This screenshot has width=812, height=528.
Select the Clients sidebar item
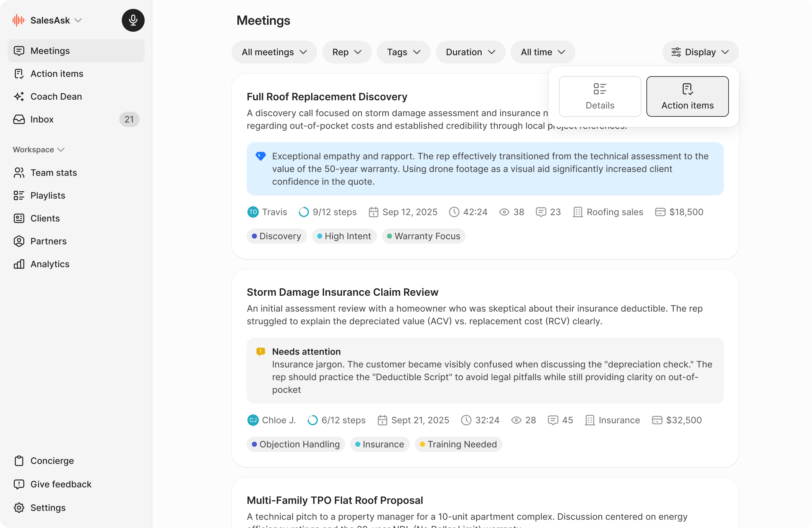coord(45,218)
